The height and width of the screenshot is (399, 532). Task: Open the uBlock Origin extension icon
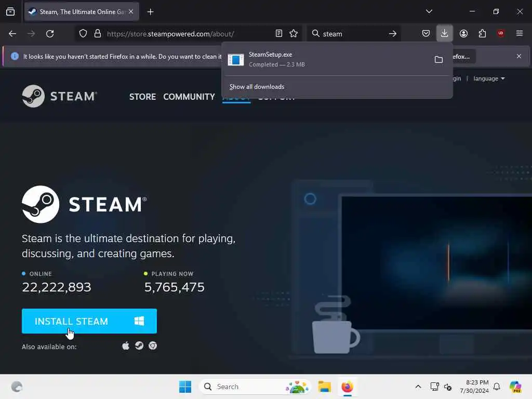(x=501, y=33)
